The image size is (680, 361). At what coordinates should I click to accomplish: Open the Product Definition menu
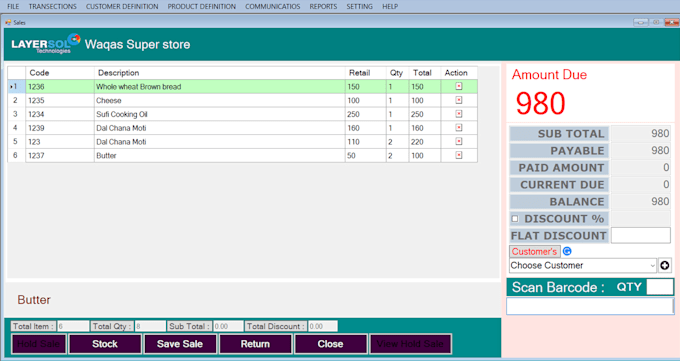[202, 7]
